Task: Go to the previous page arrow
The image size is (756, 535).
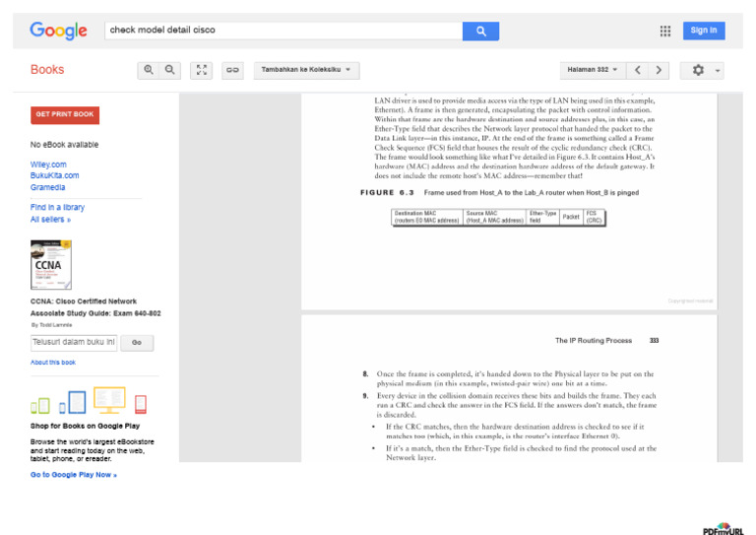Action: pos(638,70)
